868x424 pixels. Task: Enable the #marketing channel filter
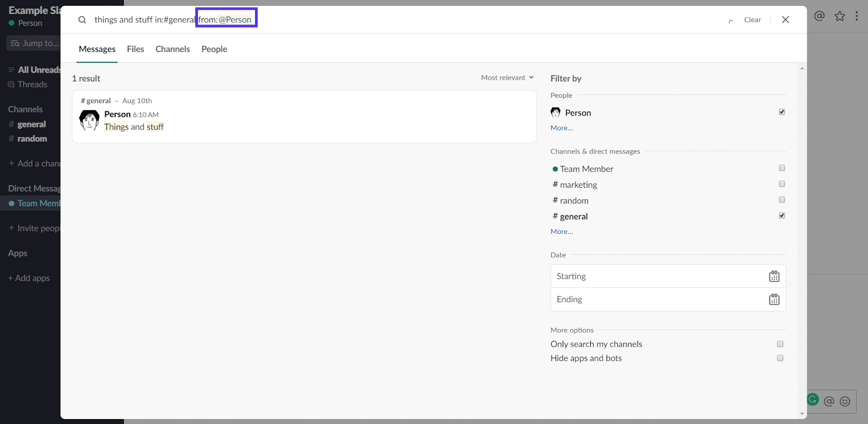point(782,184)
